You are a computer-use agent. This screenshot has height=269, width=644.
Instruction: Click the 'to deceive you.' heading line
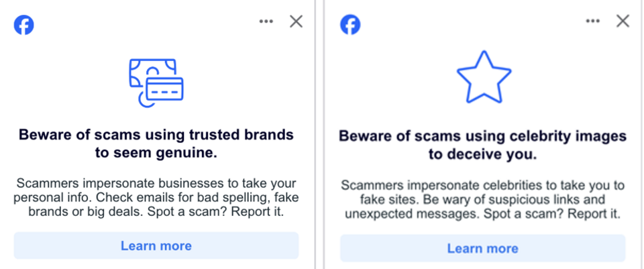482,155
